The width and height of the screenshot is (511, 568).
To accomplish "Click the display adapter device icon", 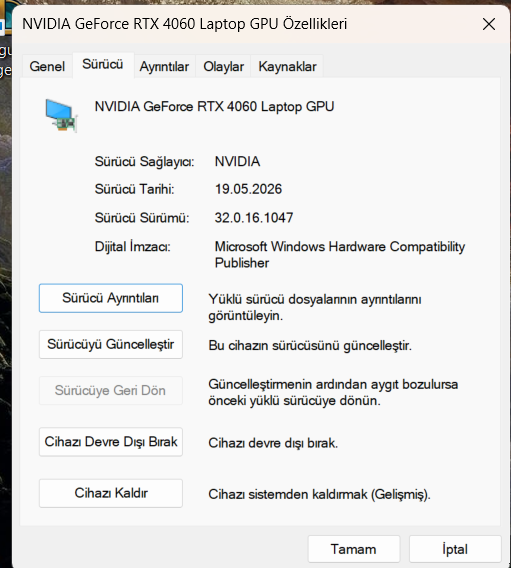I will tap(61, 115).
